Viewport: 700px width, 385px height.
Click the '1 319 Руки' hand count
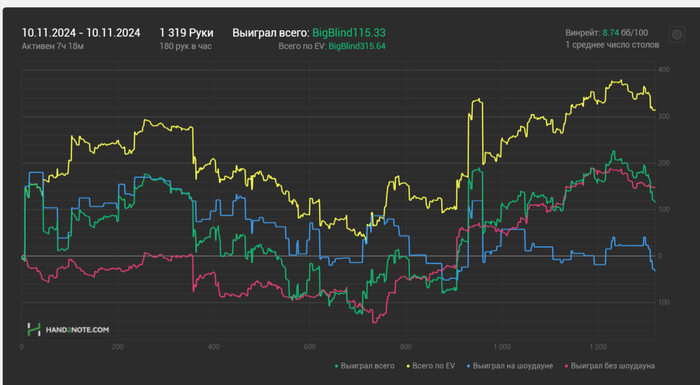(186, 33)
